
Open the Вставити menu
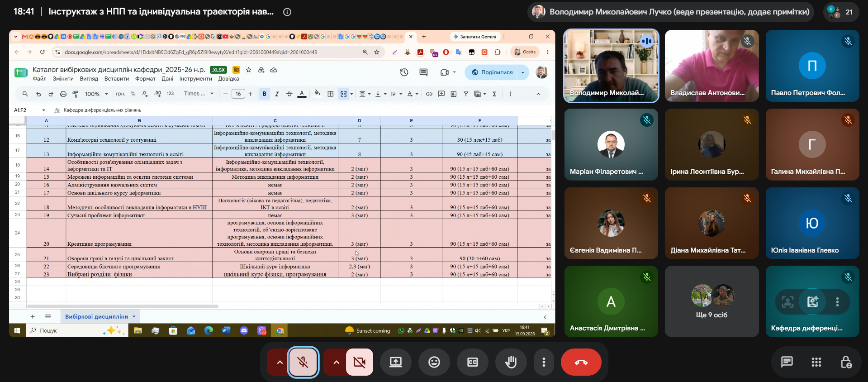(x=117, y=79)
